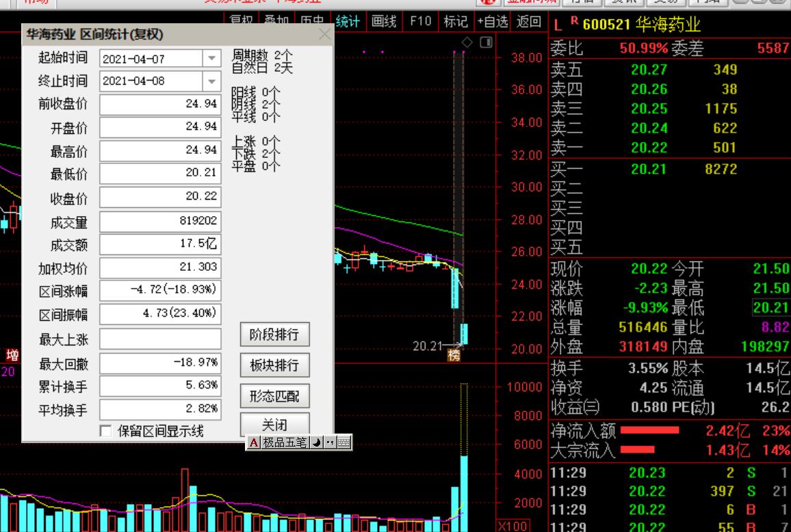Click the 量比 value 8.82
791x532 pixels.
(776, 328)
